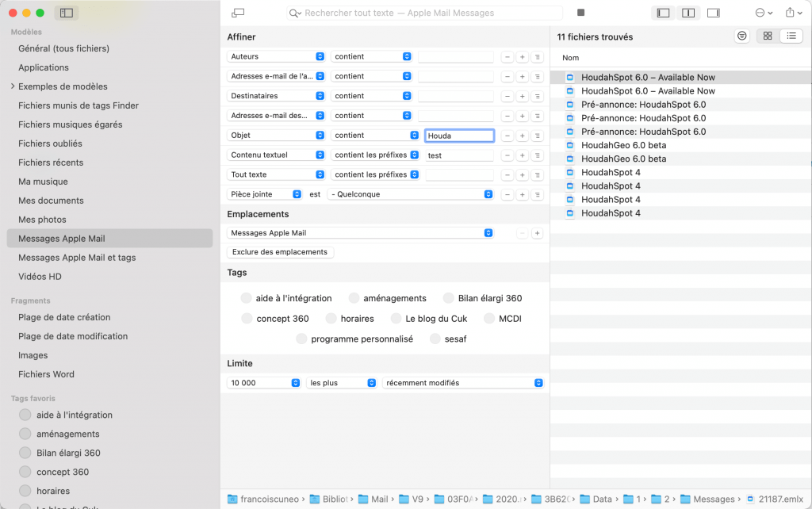The image size is (812, 509).
Task: Click the 21187.emlx file in path bar
Action: pyautogui.click(x=775, y=499)
